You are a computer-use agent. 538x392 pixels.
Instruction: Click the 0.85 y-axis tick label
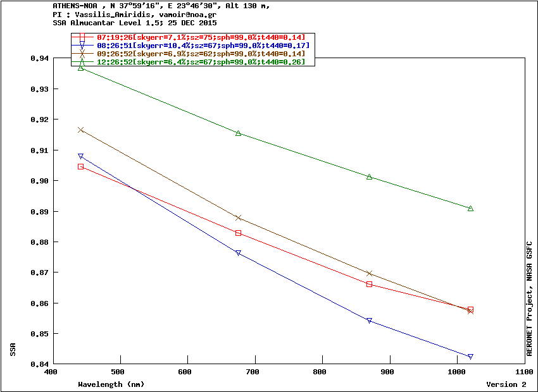point(40,334)
